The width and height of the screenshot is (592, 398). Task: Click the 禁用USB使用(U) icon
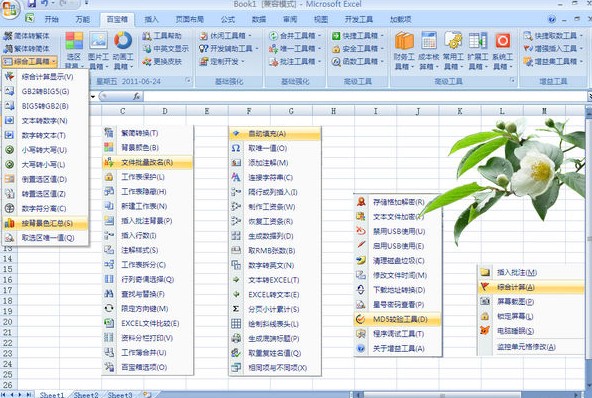pos(361,231)
